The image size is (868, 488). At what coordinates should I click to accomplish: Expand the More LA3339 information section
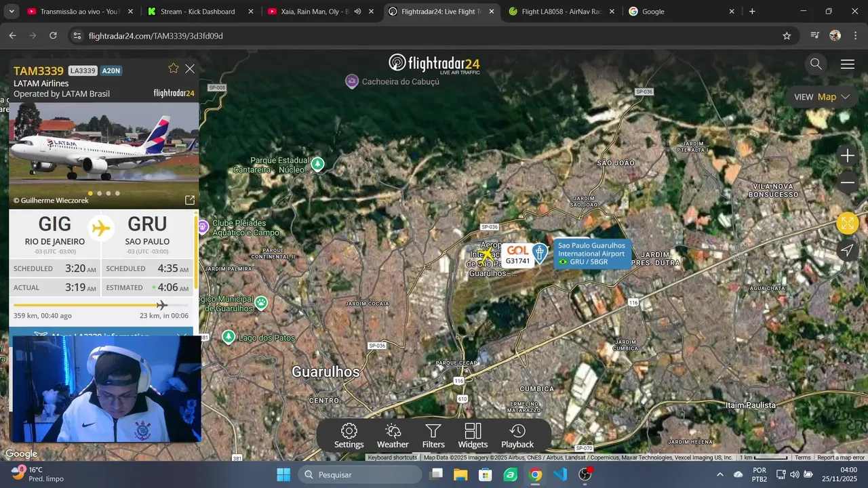102,332
